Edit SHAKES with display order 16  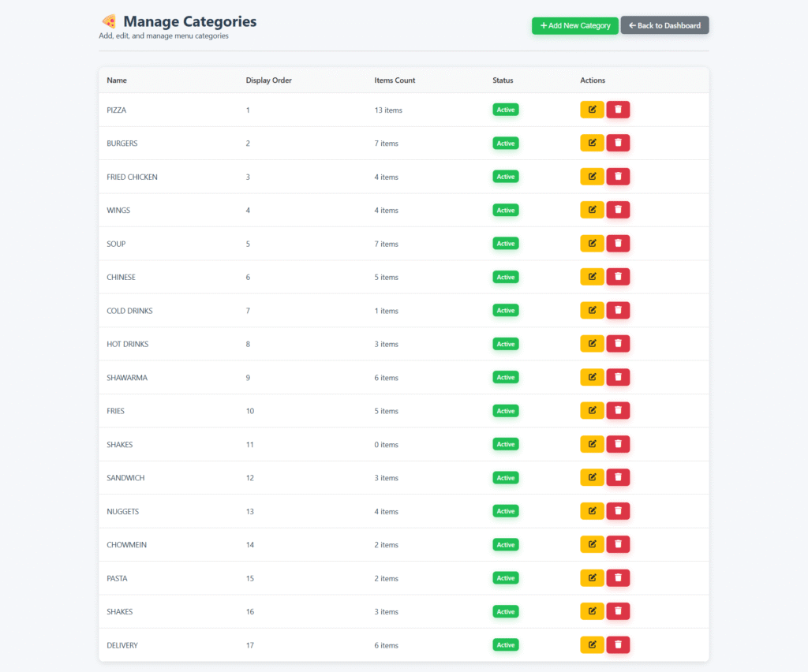point(592,612)
